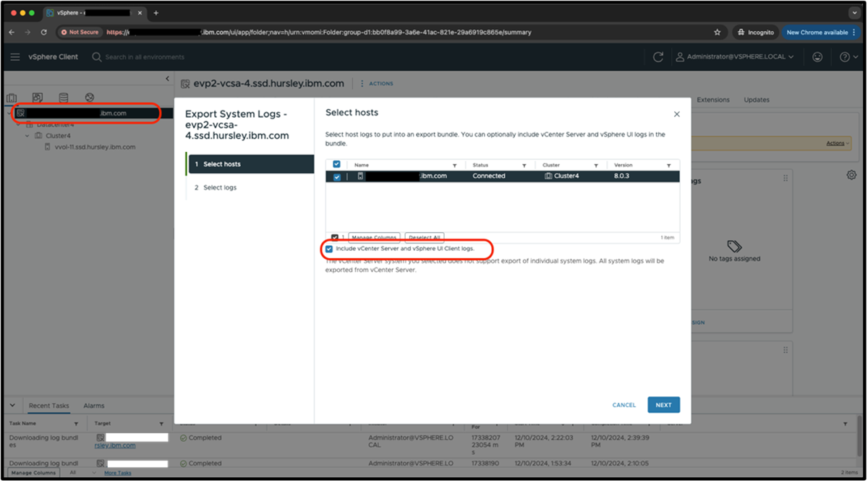
Task: Click NEXT to proceed to logs
Action: pos(663,405)
